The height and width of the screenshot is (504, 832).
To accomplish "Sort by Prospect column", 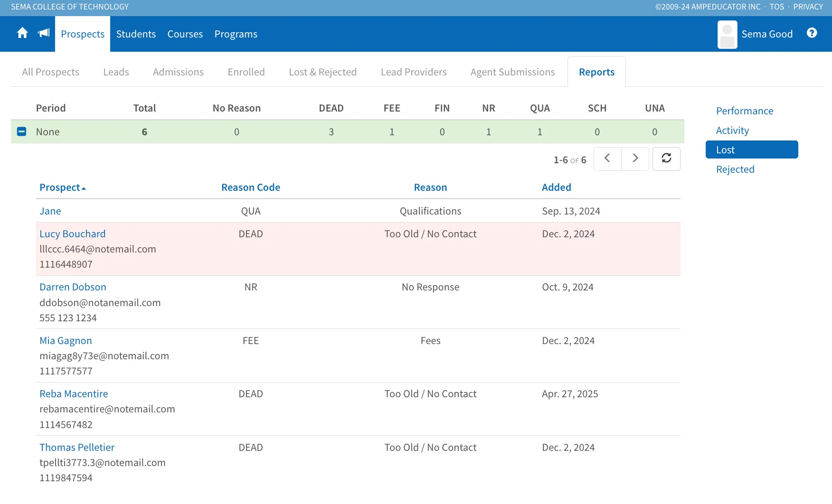I will tap(63, 187).
